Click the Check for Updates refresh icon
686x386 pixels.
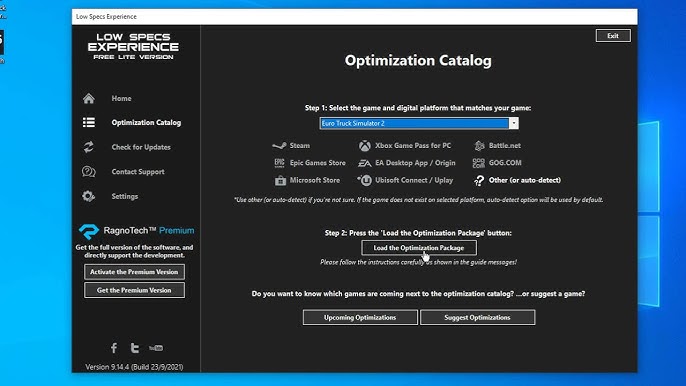pos(89,147)
